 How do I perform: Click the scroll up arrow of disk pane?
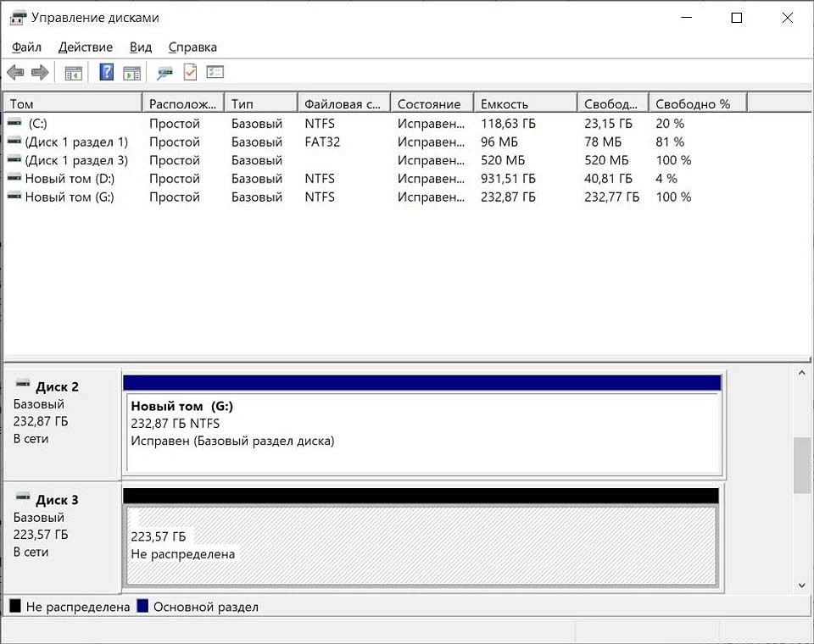tap(801, 373)
